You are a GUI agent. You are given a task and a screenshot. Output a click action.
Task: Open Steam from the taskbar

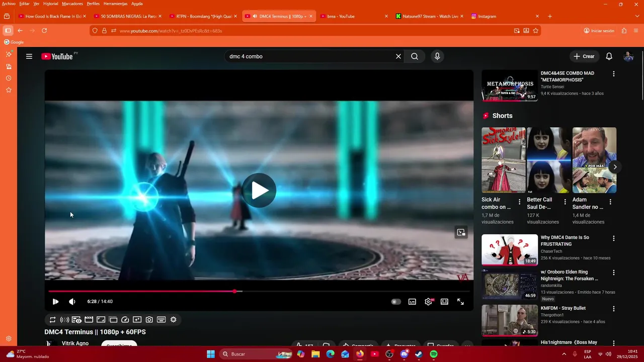click(419, 354)
